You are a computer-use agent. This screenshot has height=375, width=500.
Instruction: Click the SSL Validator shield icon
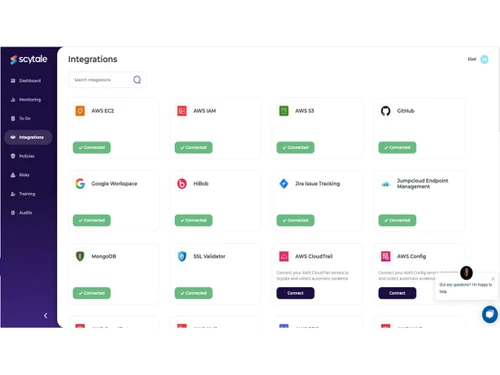click(x=182, y=256)
